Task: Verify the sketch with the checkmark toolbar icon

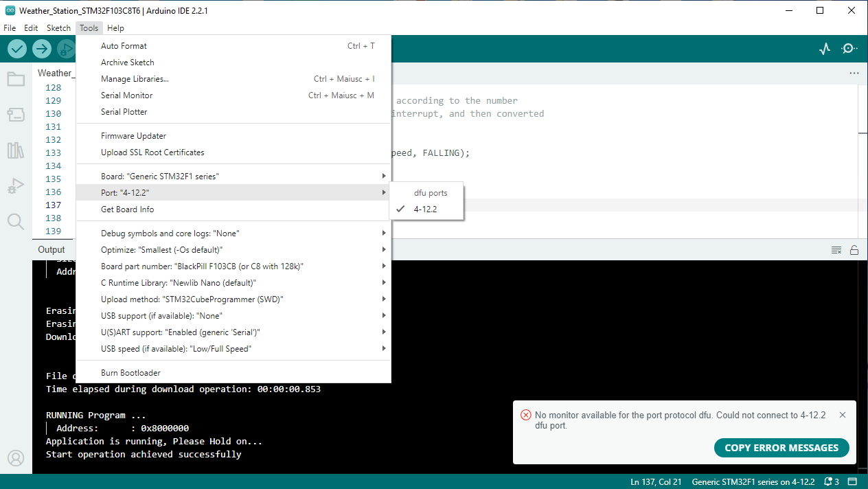Action: tap(16, 49)
